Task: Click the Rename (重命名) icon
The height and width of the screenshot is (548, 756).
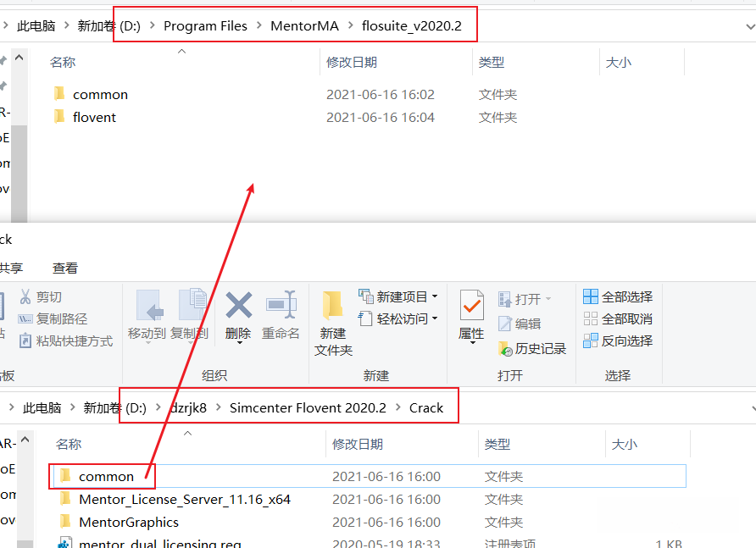Action: tap(281, 305)
